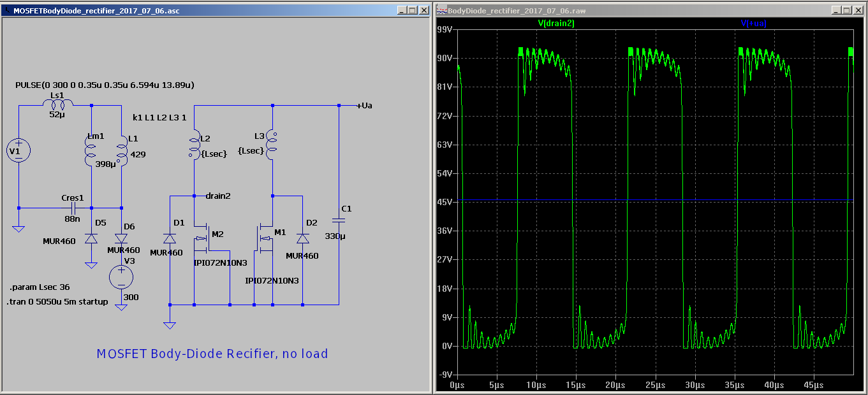Click the M1 MOSFET symbol
Viewport: 868px width, 395px height.
click(263, 237)
